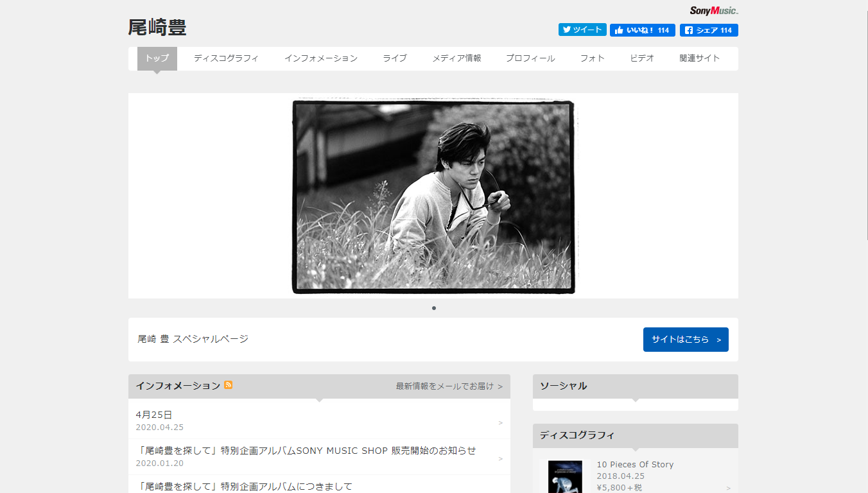Click the main black-and-white hero photo
This screenshot has width=868, height=493.
click(434, 196)
